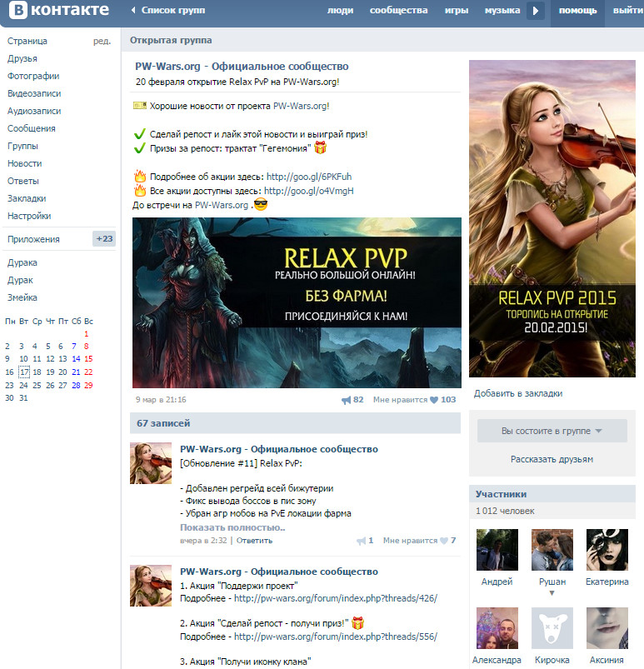
Task: Click Добавить в закладки
Action: (x=517, y=393)
